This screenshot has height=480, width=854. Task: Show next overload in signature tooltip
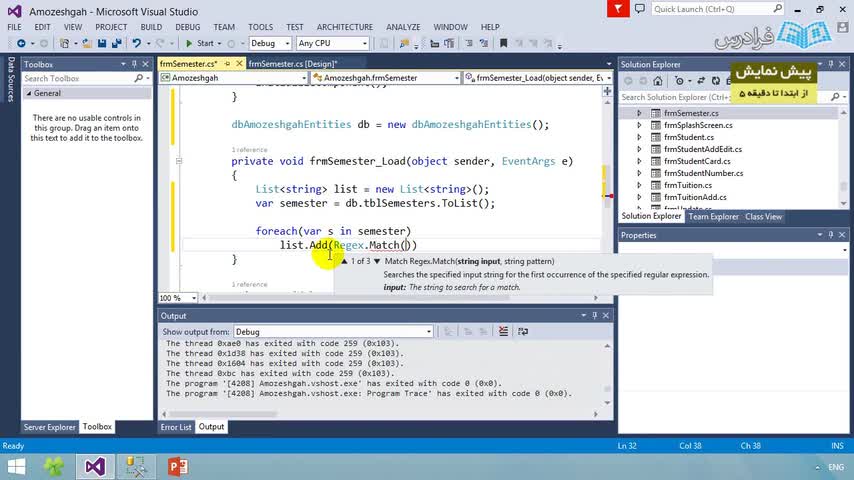pos(377,261)
